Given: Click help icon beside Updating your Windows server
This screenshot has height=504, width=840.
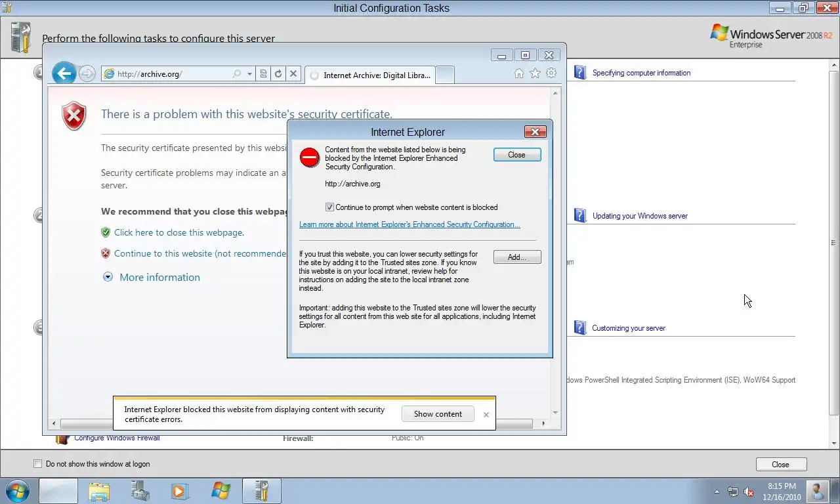Looking at the screenshot, I should point(579,215).
